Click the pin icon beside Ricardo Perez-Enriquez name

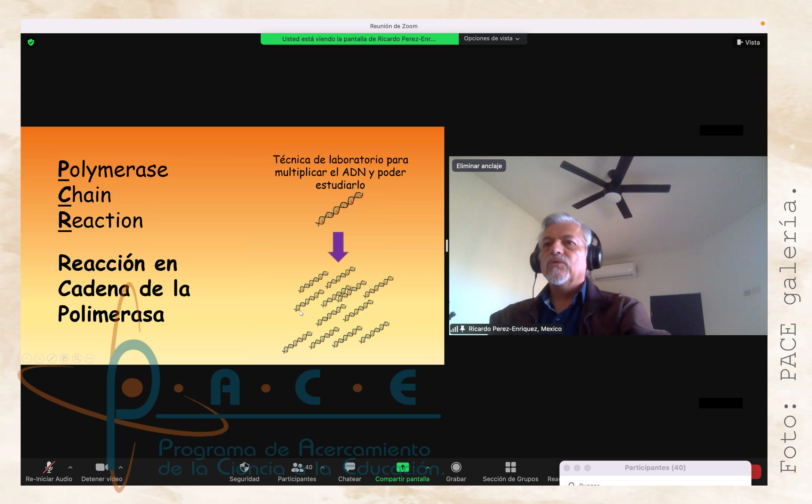point(463,329)
